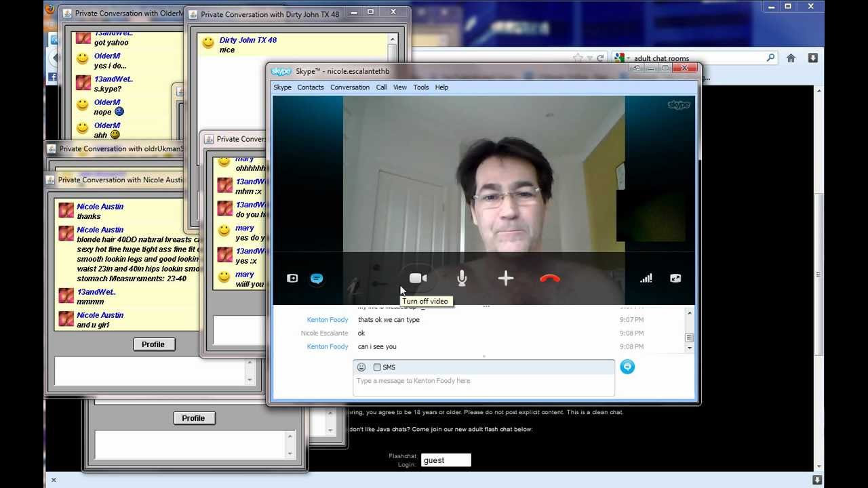This screenshot has width=868, height=488.
Task: Click the Skype message input field
Action: (484, 384)
